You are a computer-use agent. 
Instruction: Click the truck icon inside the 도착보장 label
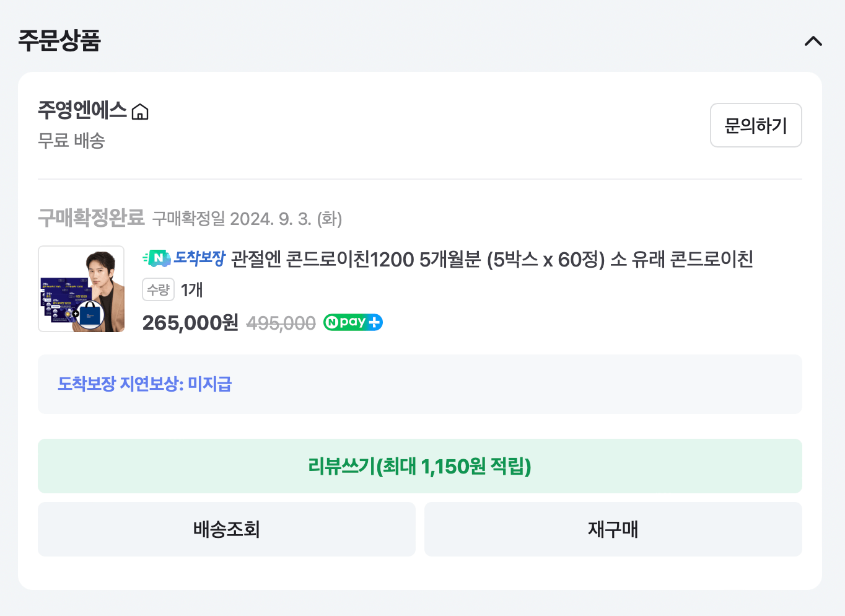pos(157,258)
